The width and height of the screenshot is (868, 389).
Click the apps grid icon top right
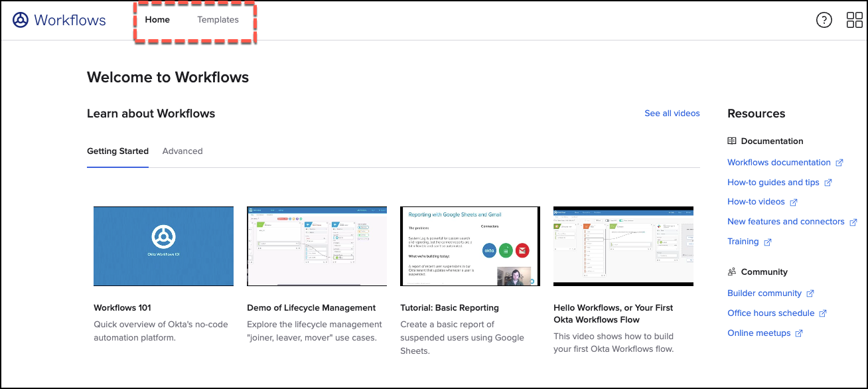pos(854,20)
